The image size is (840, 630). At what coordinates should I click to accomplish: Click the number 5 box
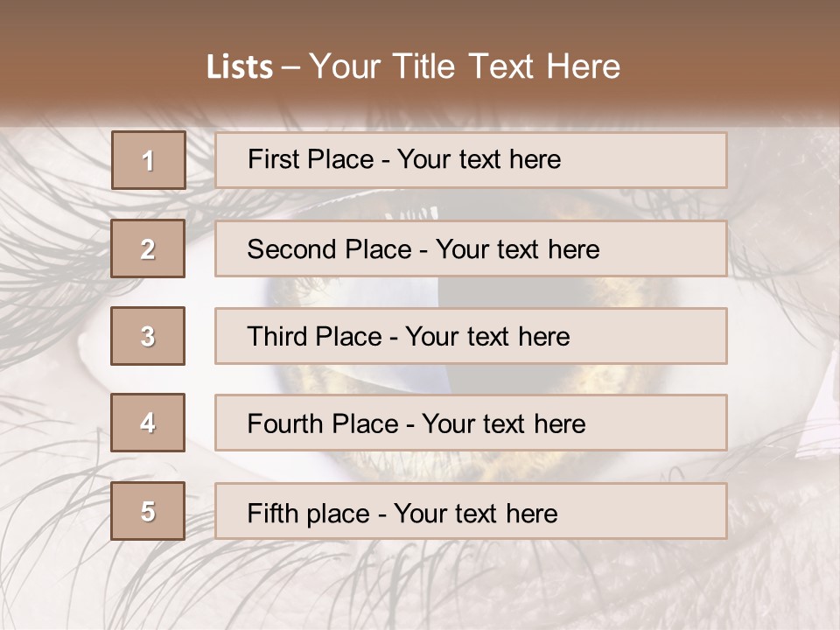click(148, 511)
